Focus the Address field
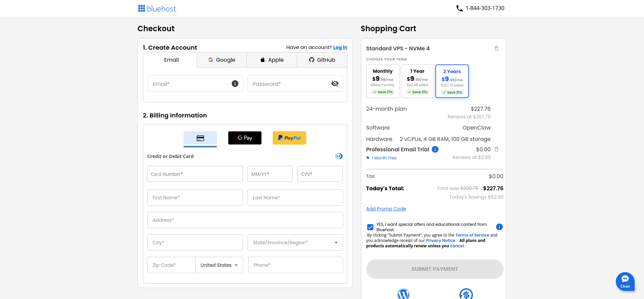The image size is (644, 299). pos(245,220)
